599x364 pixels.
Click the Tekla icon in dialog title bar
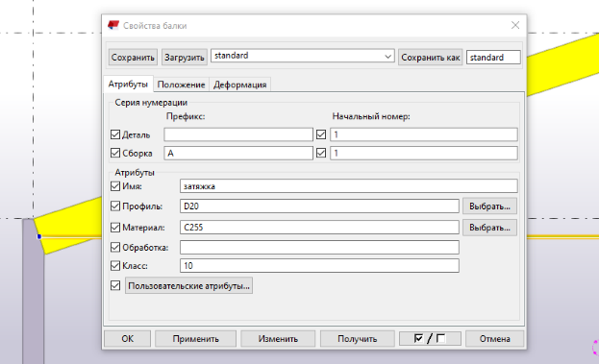point(113,25)
